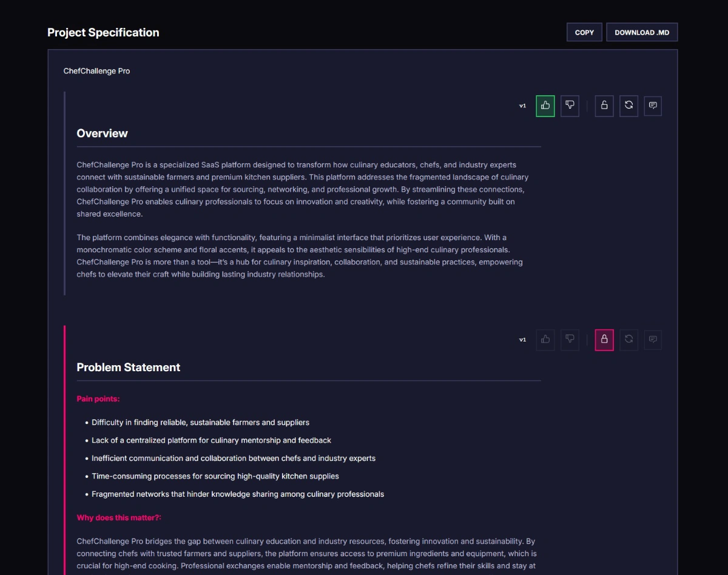Click the 'Pain points:' subheading
728x575 pixels.
pyautogui.click(x=98, y=399)
